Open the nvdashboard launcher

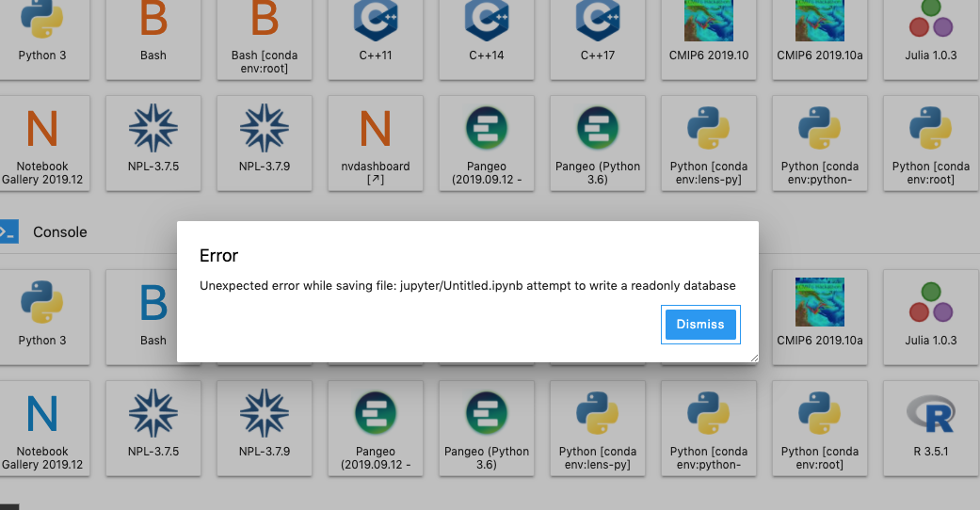[x=376, y=143]
